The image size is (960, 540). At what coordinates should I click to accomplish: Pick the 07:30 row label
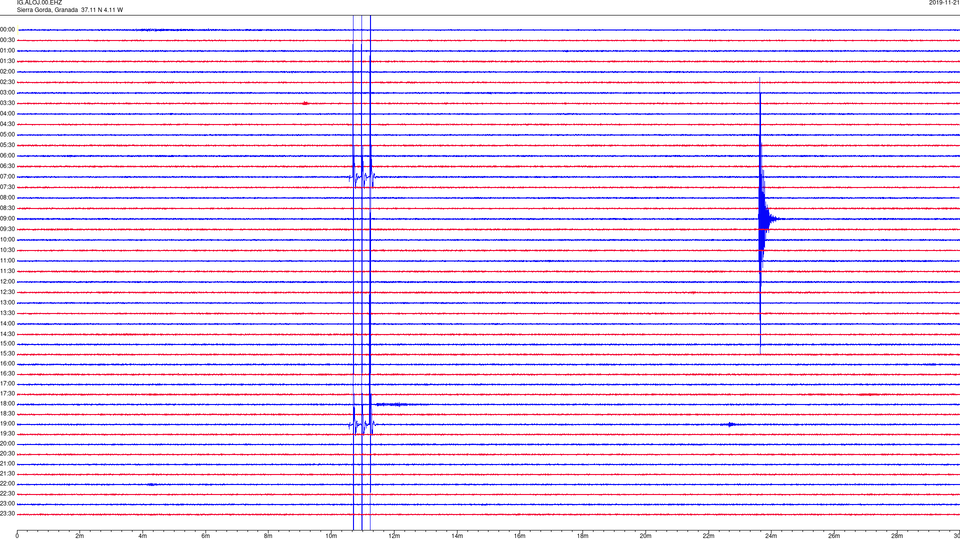[8, 187]
